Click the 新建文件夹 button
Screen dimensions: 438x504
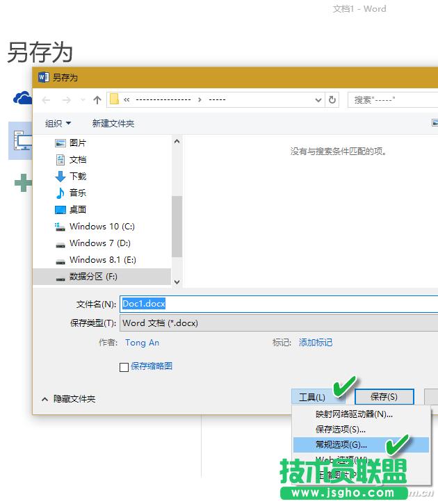point(113,123)
